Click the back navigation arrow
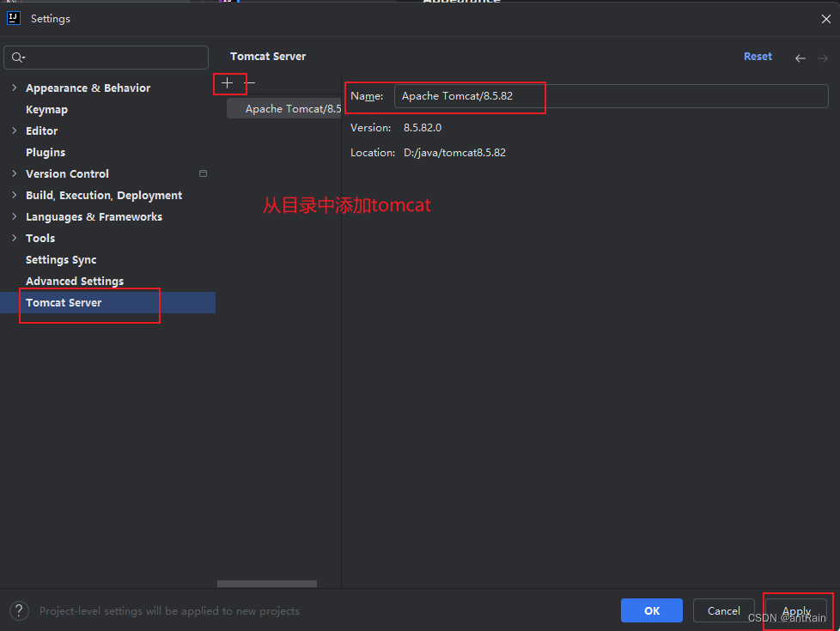 800,58
